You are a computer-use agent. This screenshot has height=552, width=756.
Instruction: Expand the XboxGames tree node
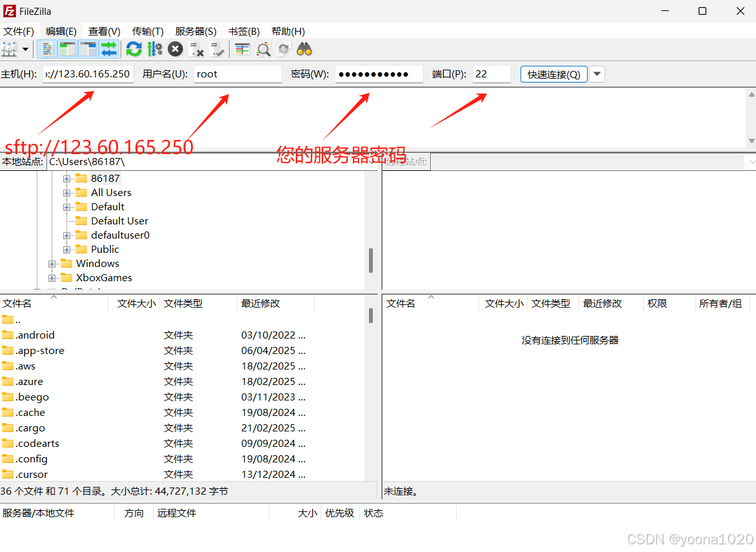point(52,278)
